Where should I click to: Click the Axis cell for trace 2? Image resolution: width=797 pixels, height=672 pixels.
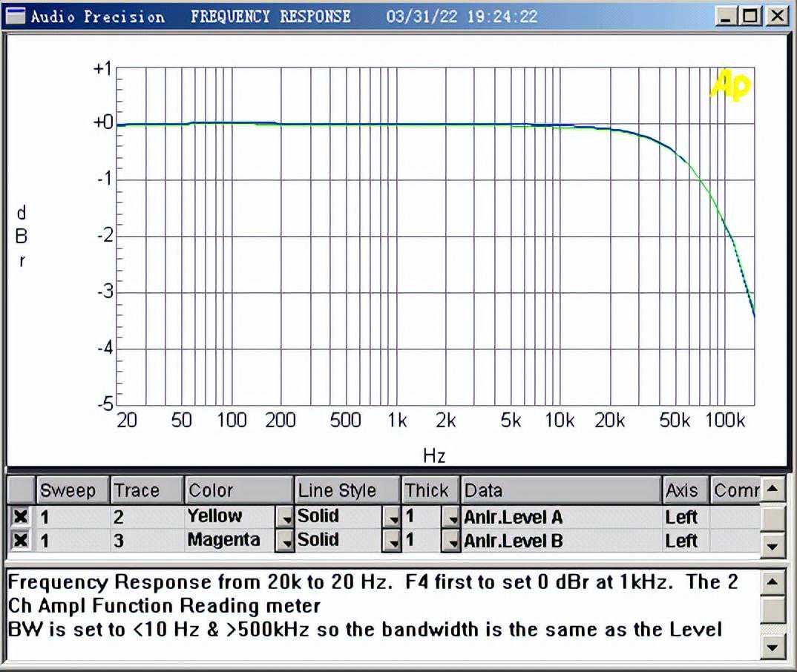(684, 517)
